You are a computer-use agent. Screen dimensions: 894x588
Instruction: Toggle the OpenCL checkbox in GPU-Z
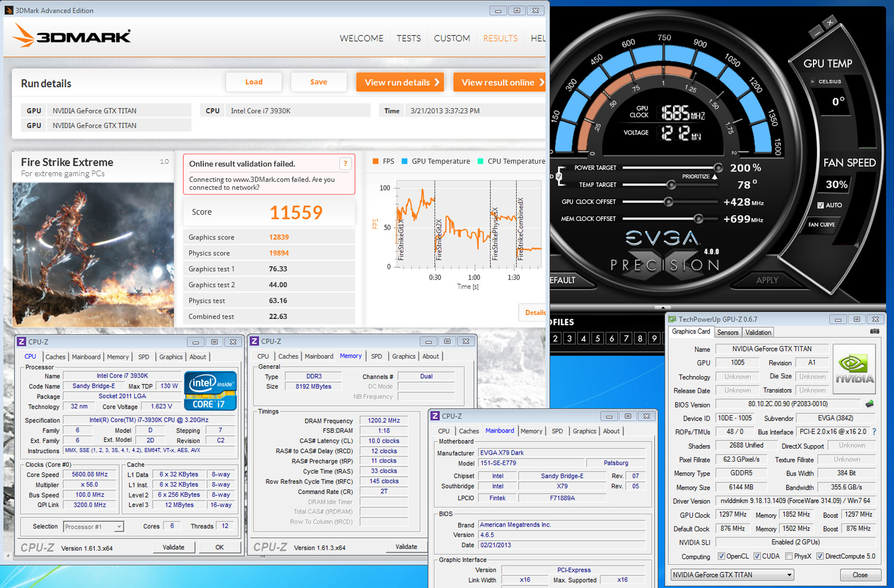click(x=722, y=556)
